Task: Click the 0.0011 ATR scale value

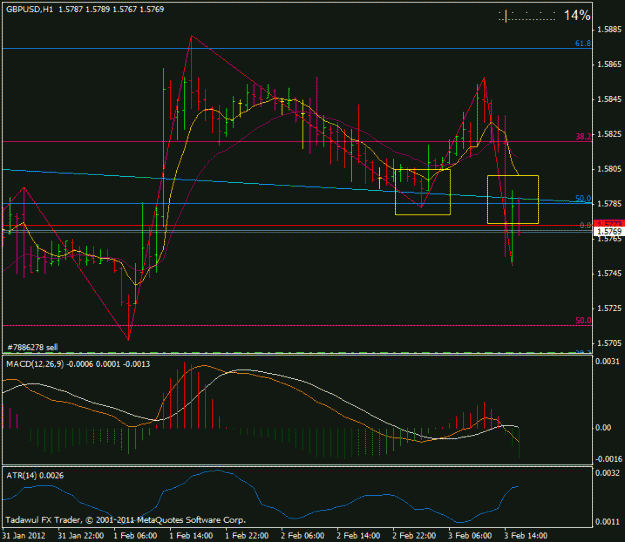Action: point(607,522)
